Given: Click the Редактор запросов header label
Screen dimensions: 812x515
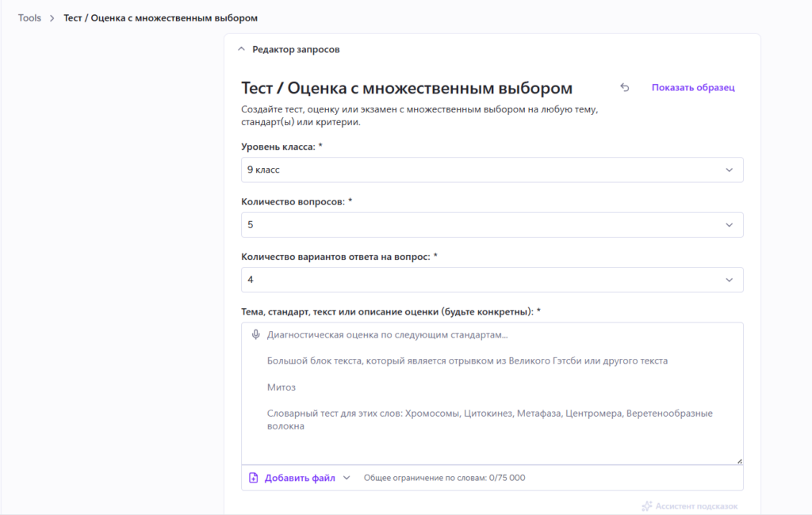Looking at the screenshot, I should (296, 49).
